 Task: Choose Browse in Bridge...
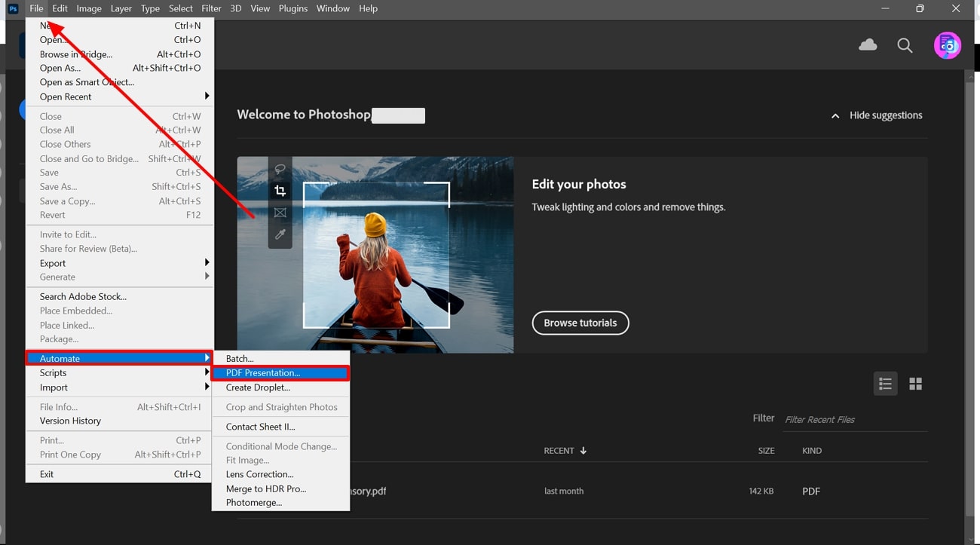[119, 54]
